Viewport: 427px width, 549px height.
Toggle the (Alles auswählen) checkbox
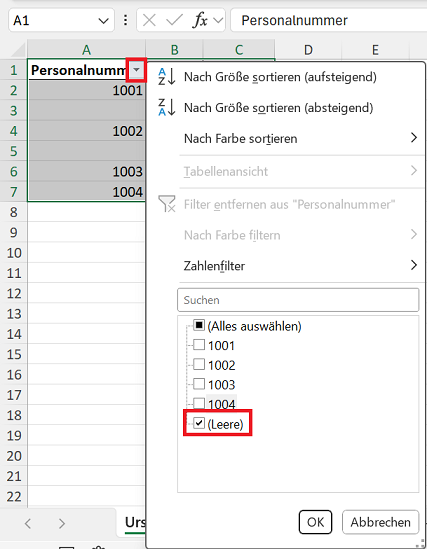coord(199,325)
